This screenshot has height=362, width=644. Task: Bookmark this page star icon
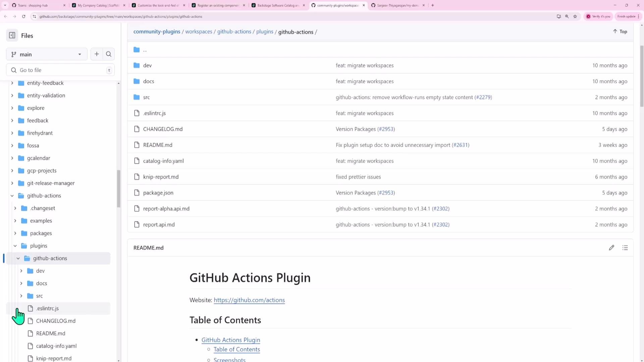click(575, 16)
